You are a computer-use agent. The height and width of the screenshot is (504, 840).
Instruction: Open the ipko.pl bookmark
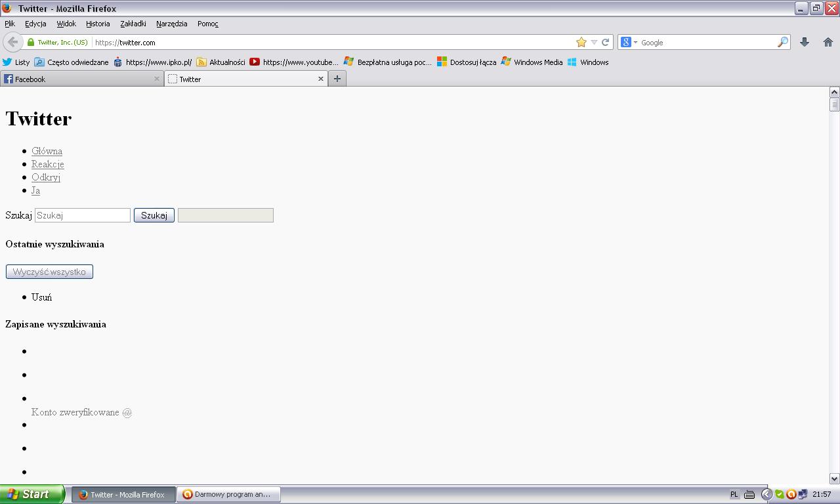point(153,62)
